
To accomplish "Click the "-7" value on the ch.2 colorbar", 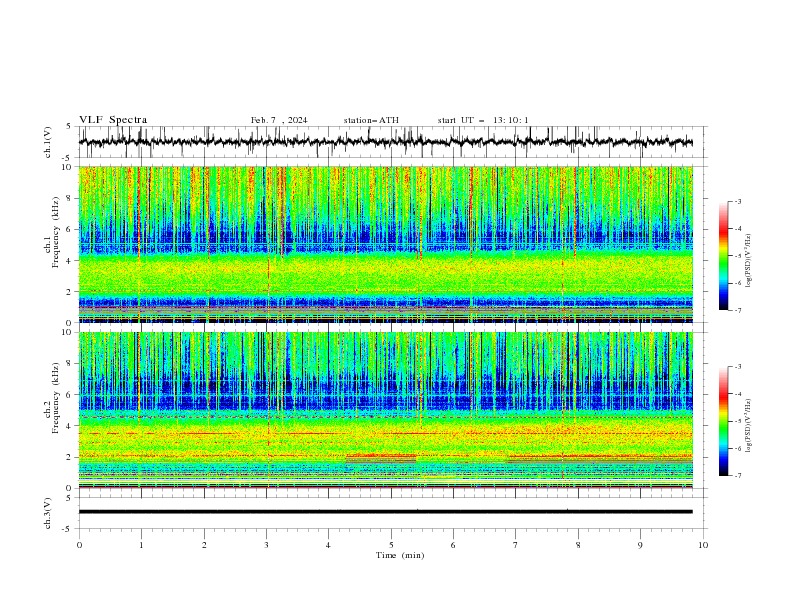I will coord(737,475).
